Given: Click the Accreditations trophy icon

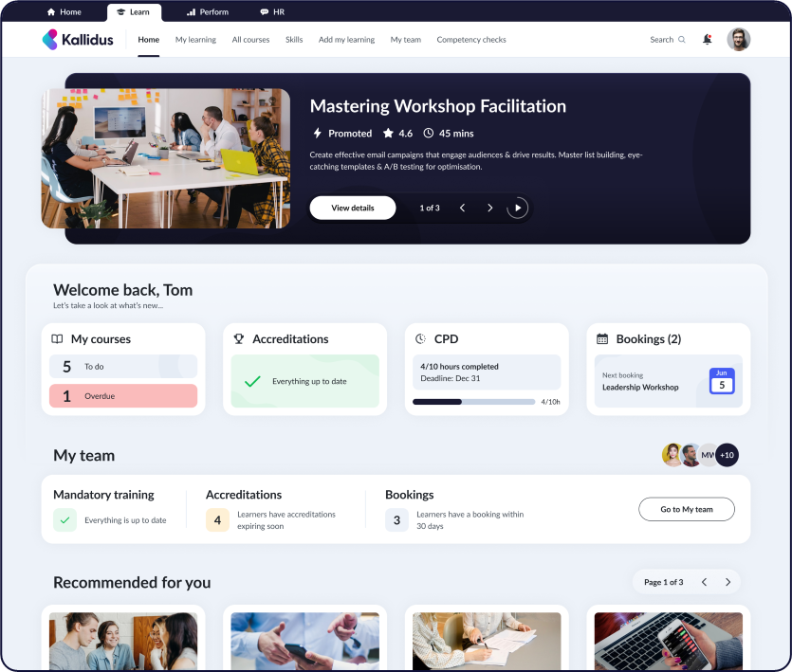Looking at the screenshot, I should tap(239, 339).
